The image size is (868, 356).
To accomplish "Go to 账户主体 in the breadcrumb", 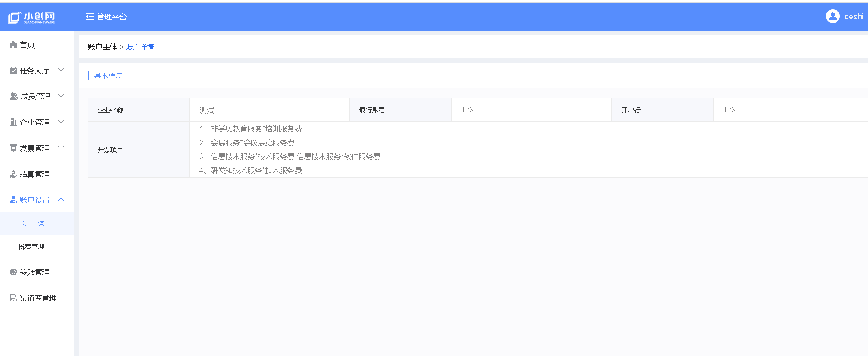I will coord(102,47).
